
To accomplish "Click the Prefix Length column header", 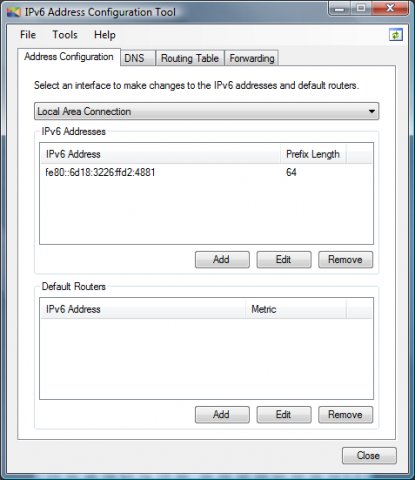I will click(x=313, y=154).
